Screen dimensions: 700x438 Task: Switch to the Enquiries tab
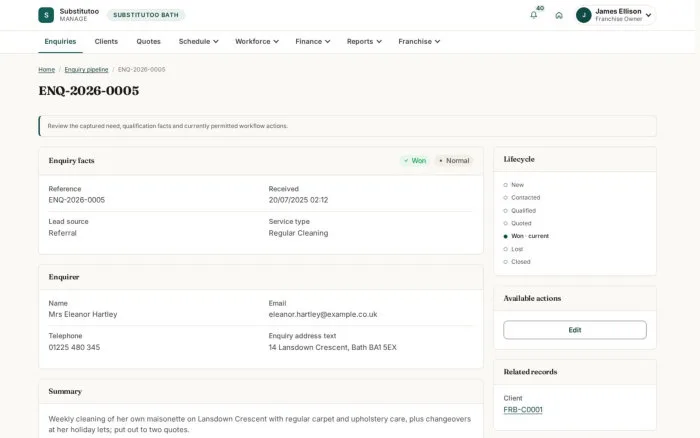pyautogui.click(x=60, y=42)
